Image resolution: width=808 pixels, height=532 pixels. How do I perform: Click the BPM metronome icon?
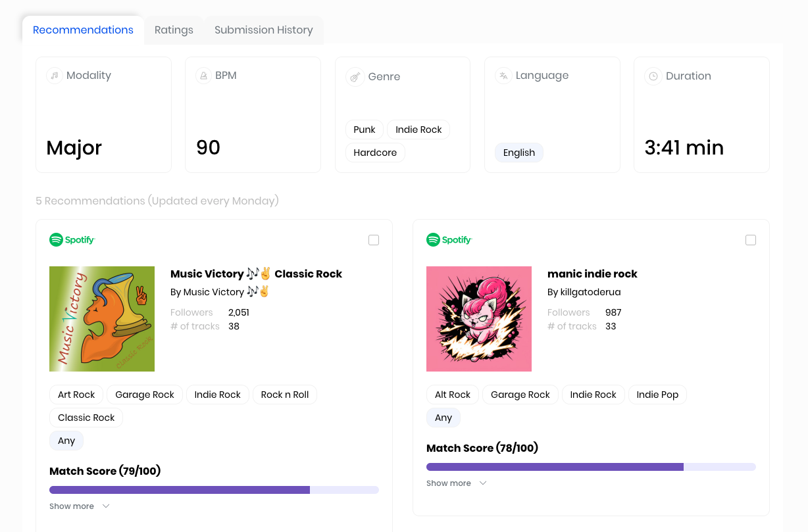point(204,76)
